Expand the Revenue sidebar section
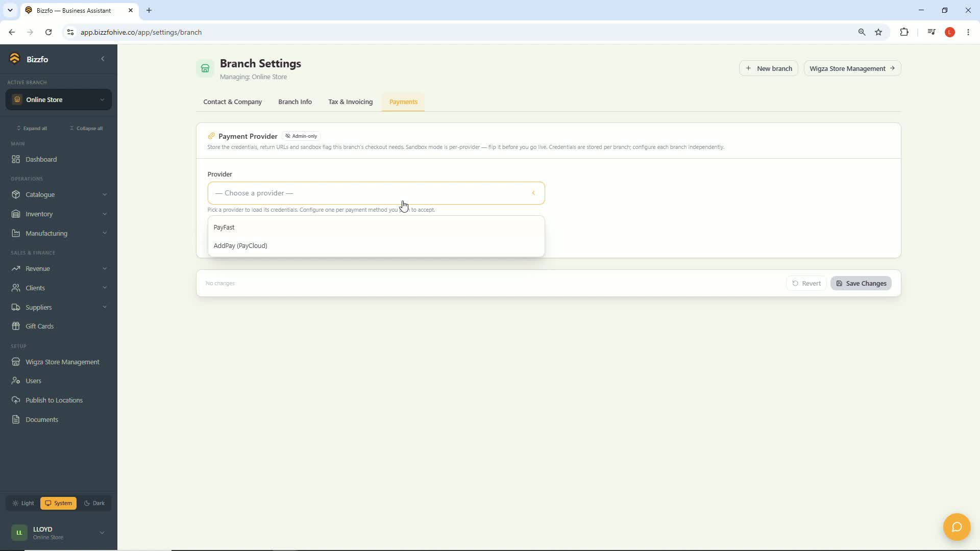 tap(59, 268)
